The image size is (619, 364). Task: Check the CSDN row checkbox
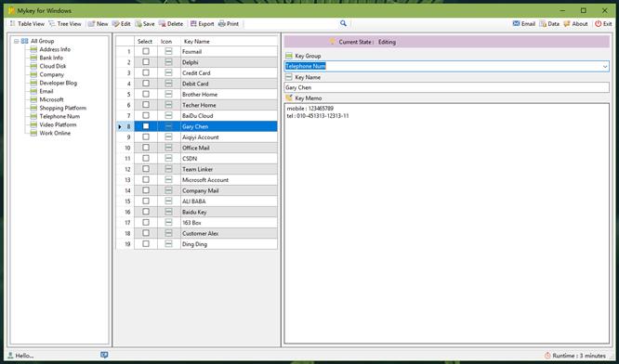pyautogui.click(x=146, y=158)
